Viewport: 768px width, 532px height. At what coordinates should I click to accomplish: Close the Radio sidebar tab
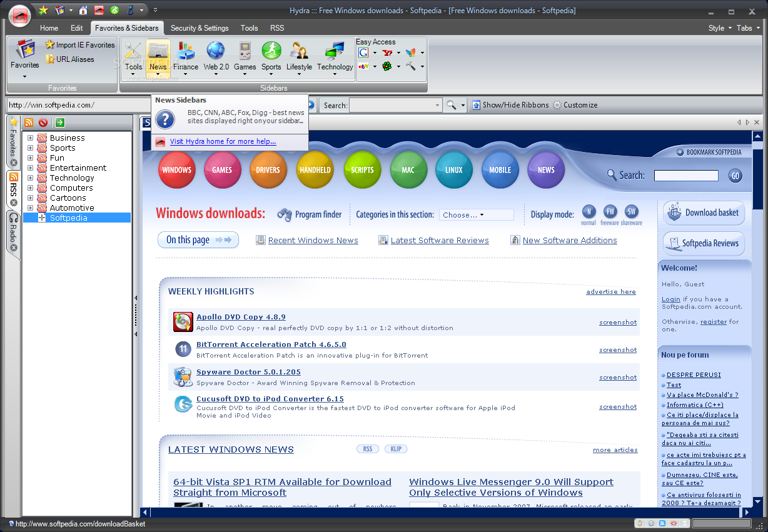(14, 248)
